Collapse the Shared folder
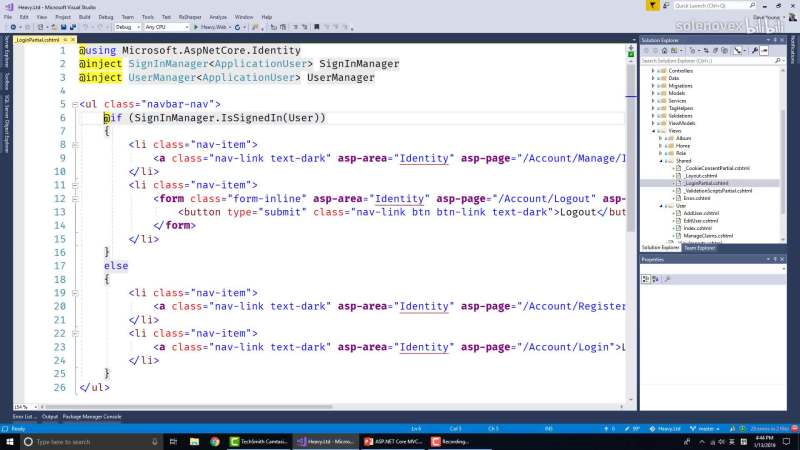This screenshot has height=450, width=800. coord(661,161)
